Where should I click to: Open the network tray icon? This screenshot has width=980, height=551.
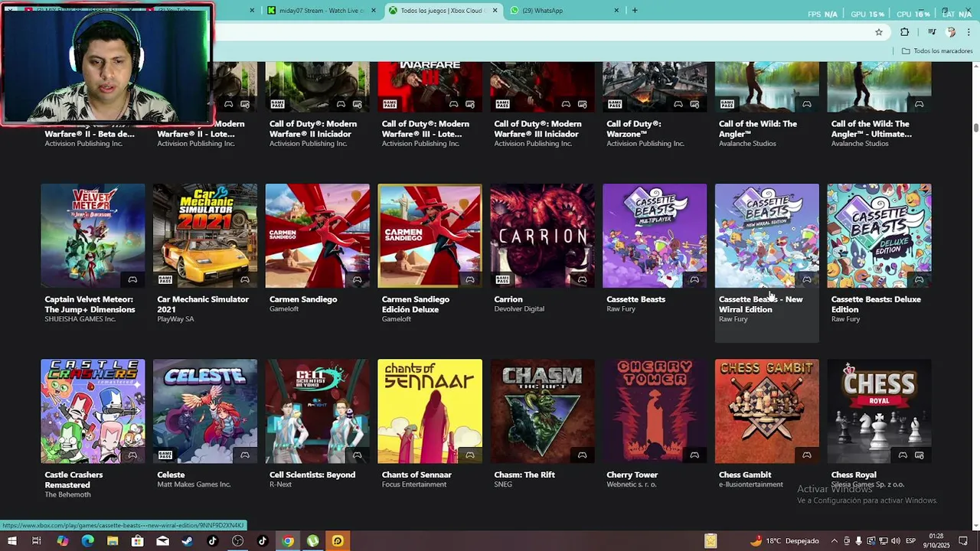pos(883,541)
